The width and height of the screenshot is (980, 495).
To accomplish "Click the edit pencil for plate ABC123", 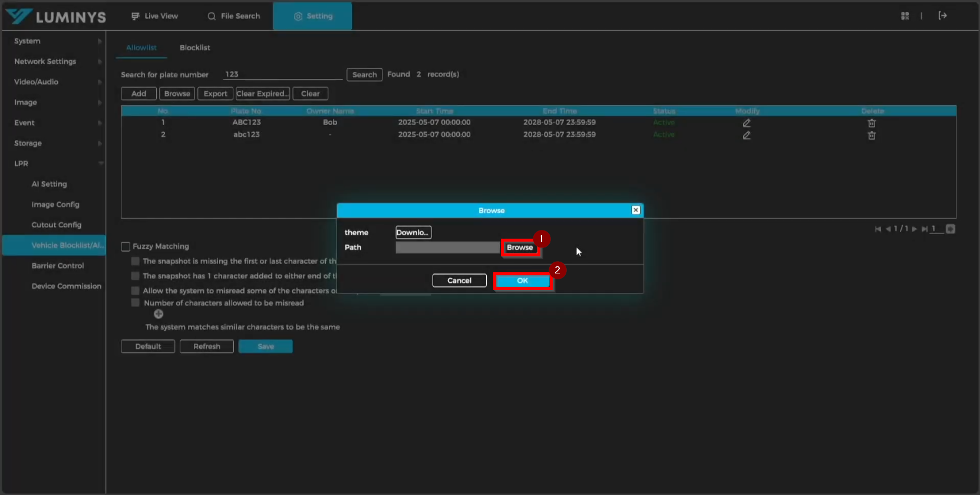I will pyautogui.click(x=747, y=123).
